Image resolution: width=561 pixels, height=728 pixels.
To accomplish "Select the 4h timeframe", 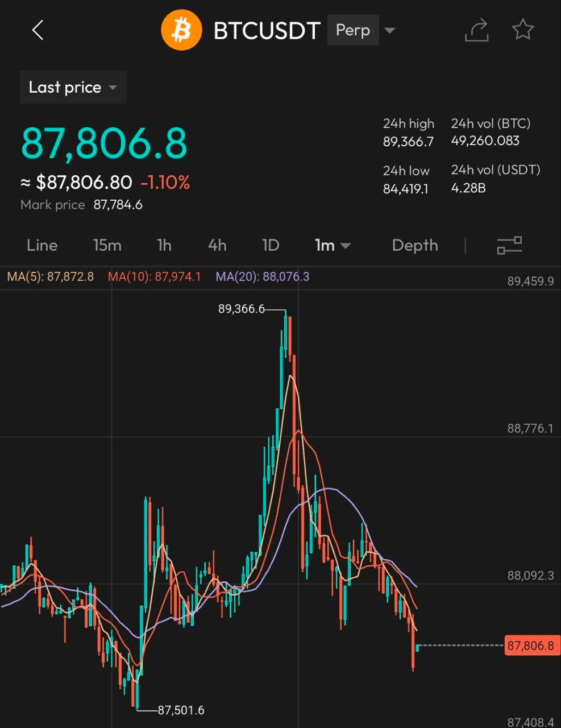I will pos(217,245).
